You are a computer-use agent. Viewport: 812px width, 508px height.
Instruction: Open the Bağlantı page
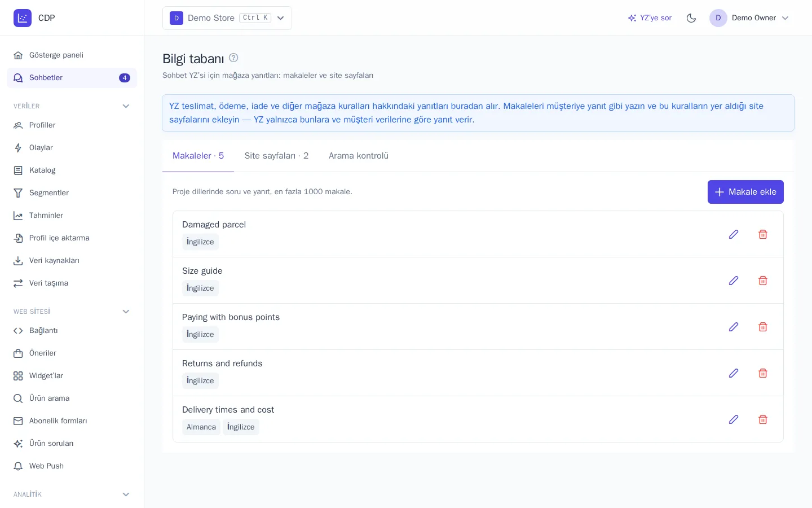click(72, 331)
